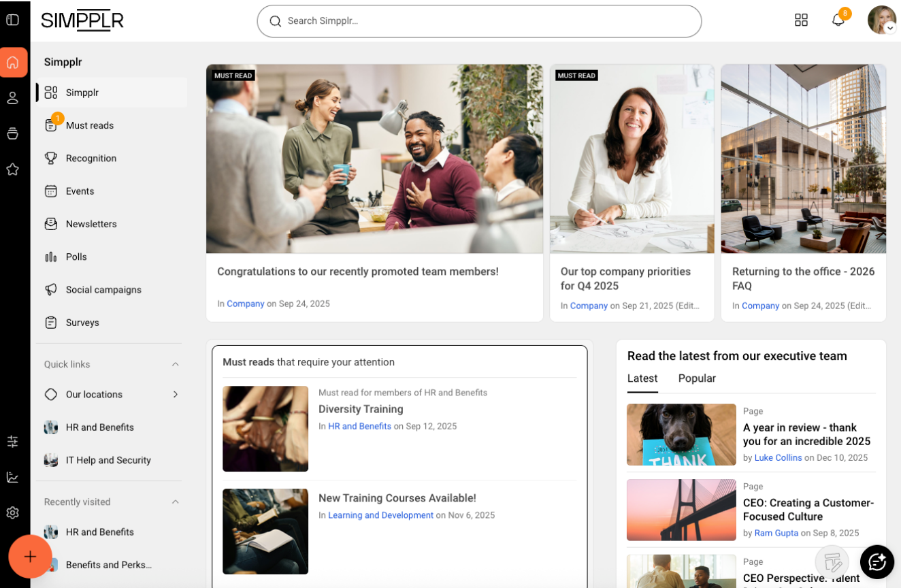Collapse the Recently visited section
Screen dimensions: 901x588
coord(175,502)
